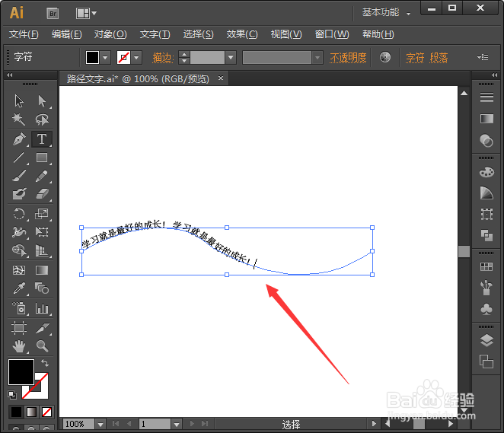Select the Pen tool
The image size is (504, 433).
tap(19, 139)
